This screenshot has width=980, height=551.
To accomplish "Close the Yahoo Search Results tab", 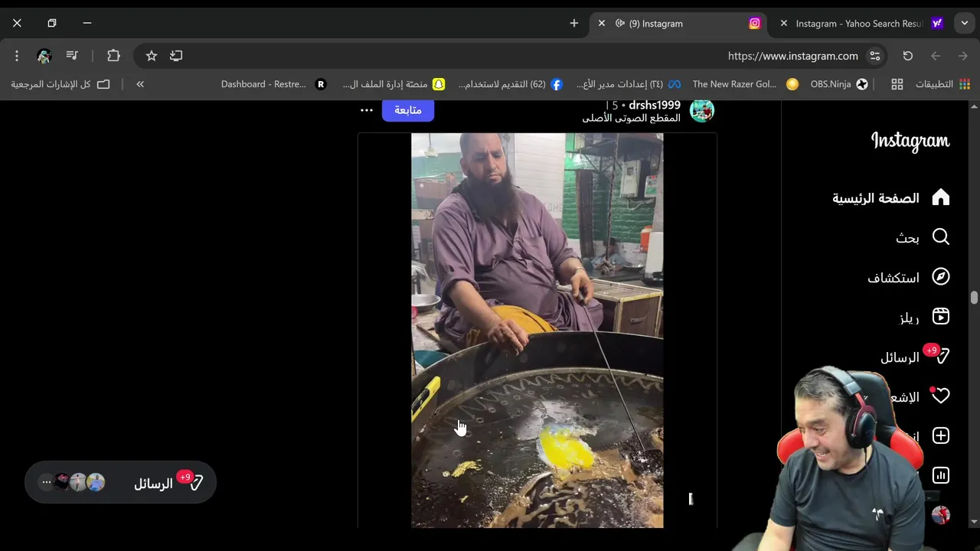I will pyautogui.click(x=784, y=24).
